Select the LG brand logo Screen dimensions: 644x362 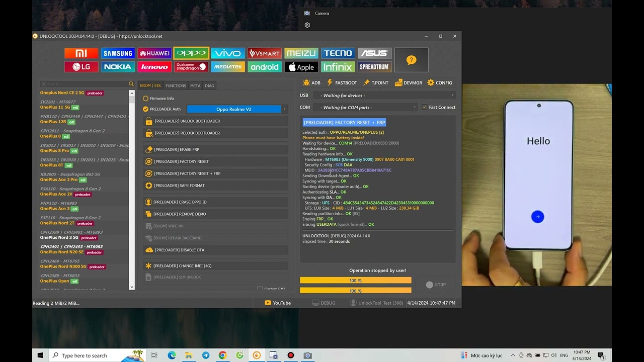coord(81,67)
